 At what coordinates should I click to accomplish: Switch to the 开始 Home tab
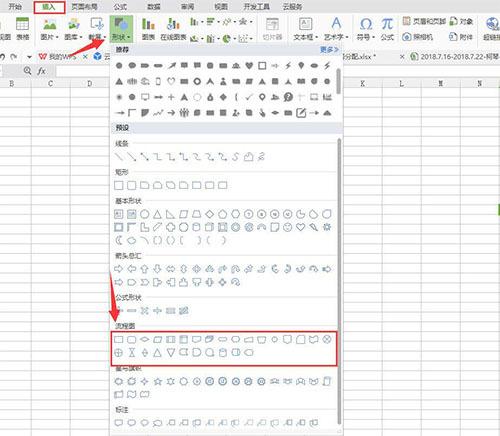(x=15, y=7)
